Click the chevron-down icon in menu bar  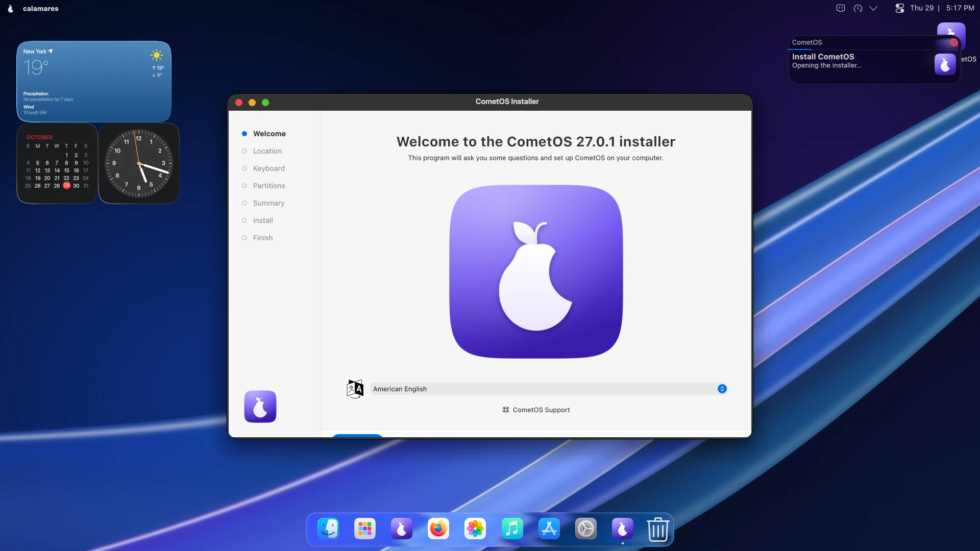pos(873,8)
